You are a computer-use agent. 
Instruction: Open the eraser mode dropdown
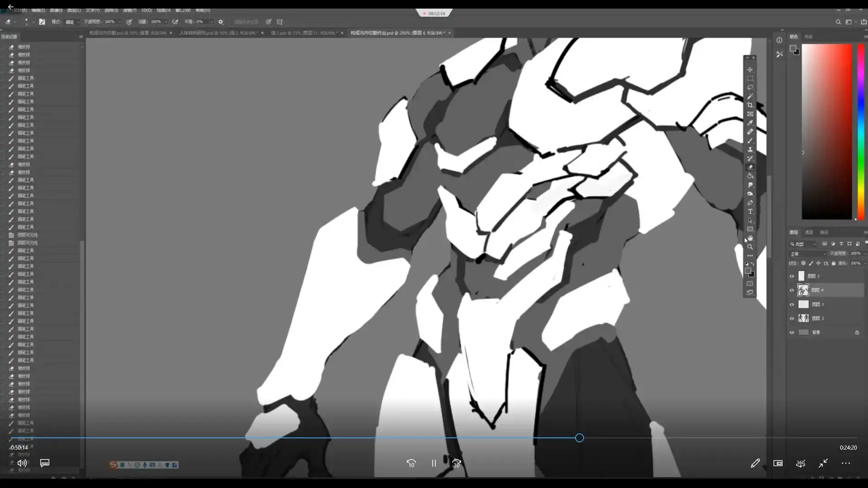pos(72,22)
